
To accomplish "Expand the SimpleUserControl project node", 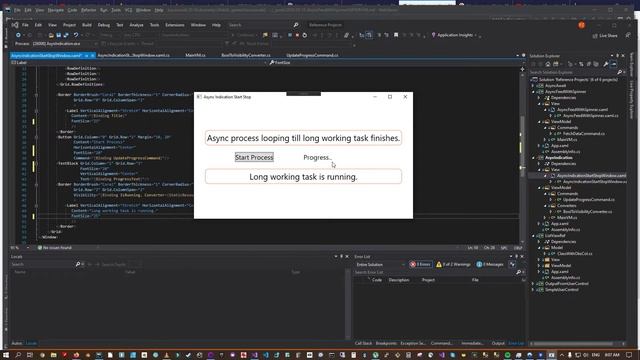I will coord(533,290).
